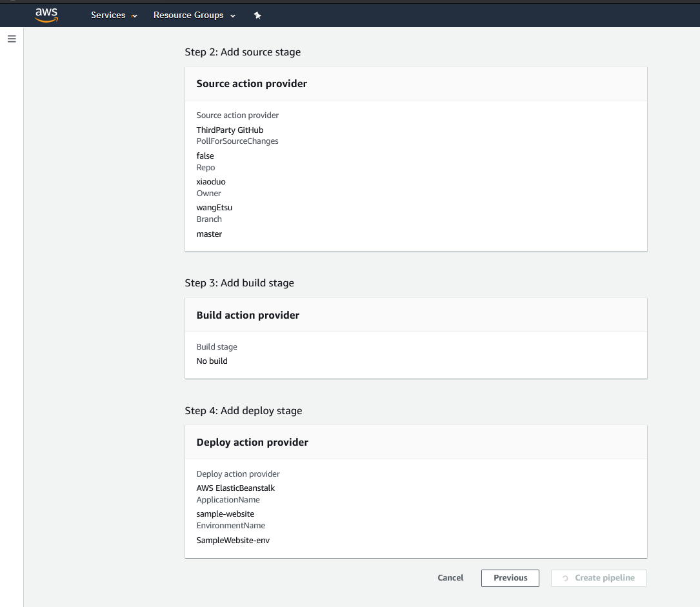Select the 'AWS ElasticBeanstalk' deploy provider text

pyautogui.click(x=235, y=488)
